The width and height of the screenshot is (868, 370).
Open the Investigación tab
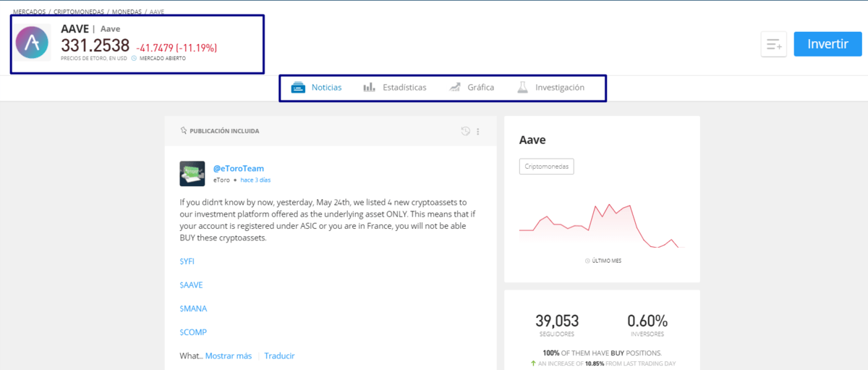(x=559, y=88)
